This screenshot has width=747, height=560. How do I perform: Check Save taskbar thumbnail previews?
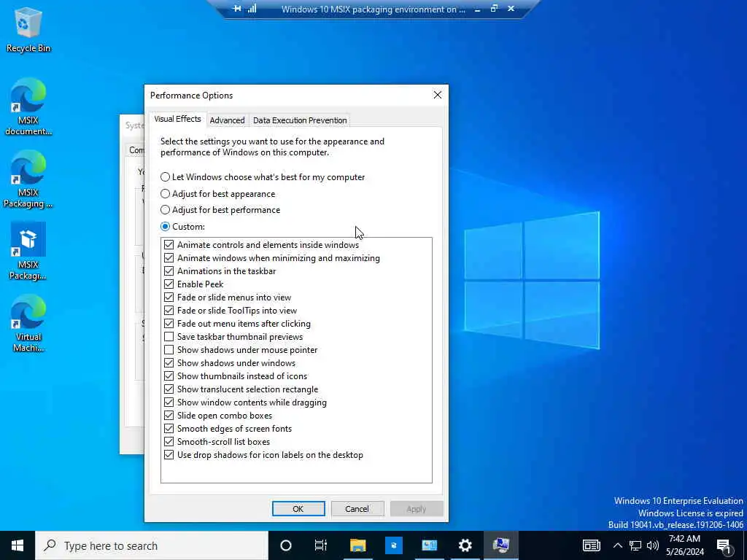click(x=169, y=337)
